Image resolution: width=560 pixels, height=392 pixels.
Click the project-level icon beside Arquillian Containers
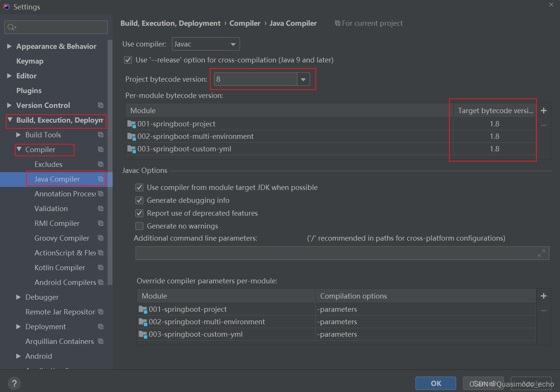(100, 341)
